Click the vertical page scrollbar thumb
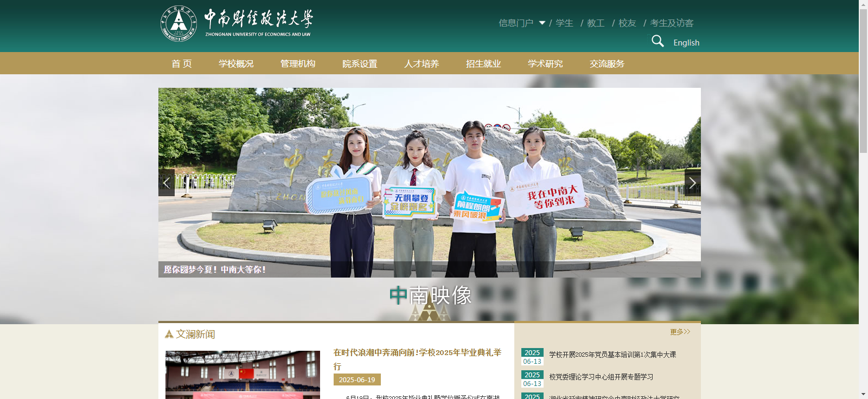Screen dimensions: 868x399 click(863, 80)
